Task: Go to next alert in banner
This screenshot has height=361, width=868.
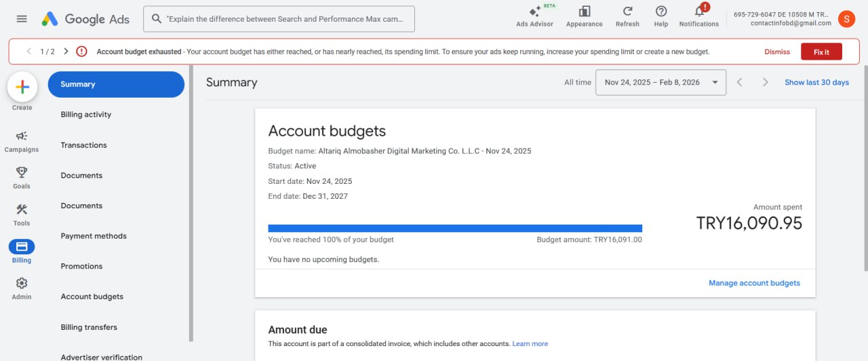Action: 66,52
